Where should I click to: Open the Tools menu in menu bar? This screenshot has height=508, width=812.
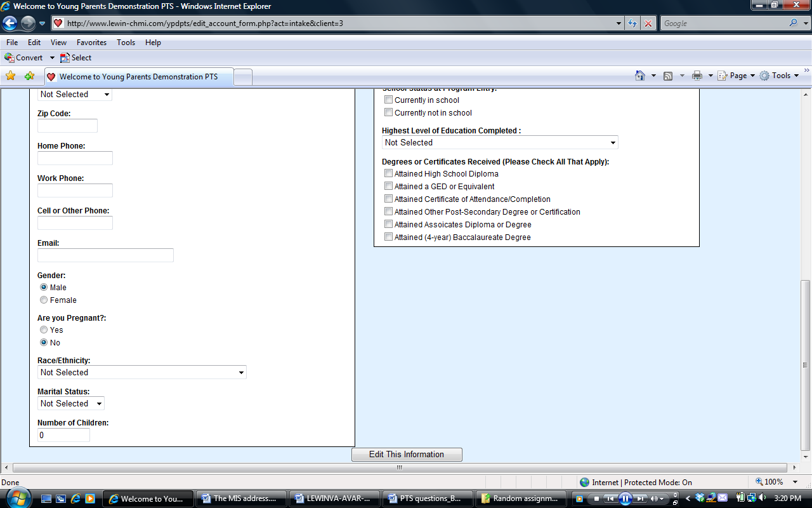click(x=126, y=43)
